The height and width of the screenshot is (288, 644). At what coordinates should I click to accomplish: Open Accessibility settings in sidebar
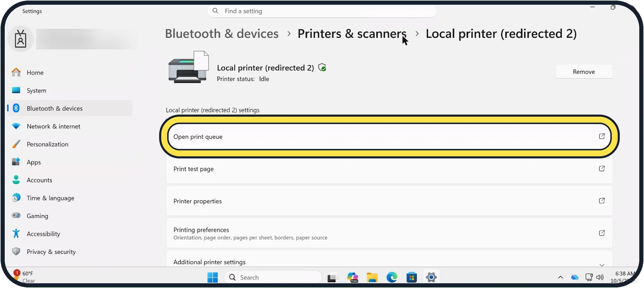[70, 234]
